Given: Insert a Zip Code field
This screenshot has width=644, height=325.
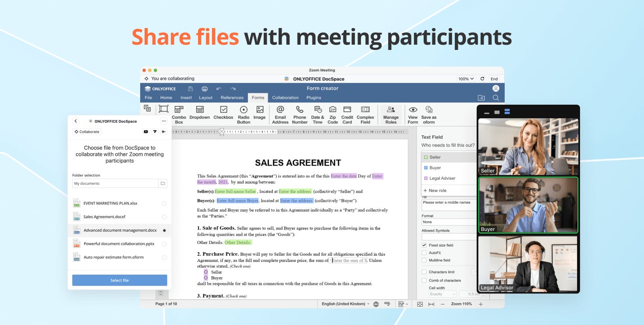Looking at the screenshot, I should (333, 115).
